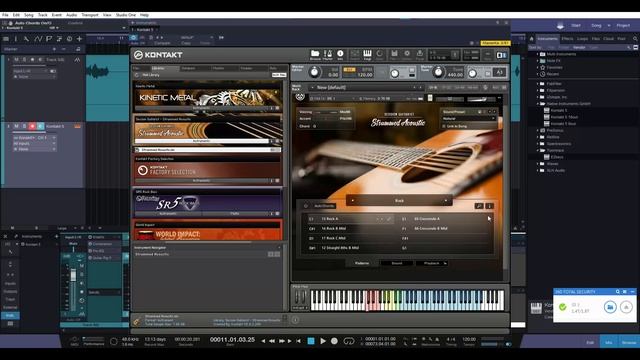Viewport: 640px width, 360px height.
Task: Click the Edit button at bottom right
Action: (x=590, y=342)
